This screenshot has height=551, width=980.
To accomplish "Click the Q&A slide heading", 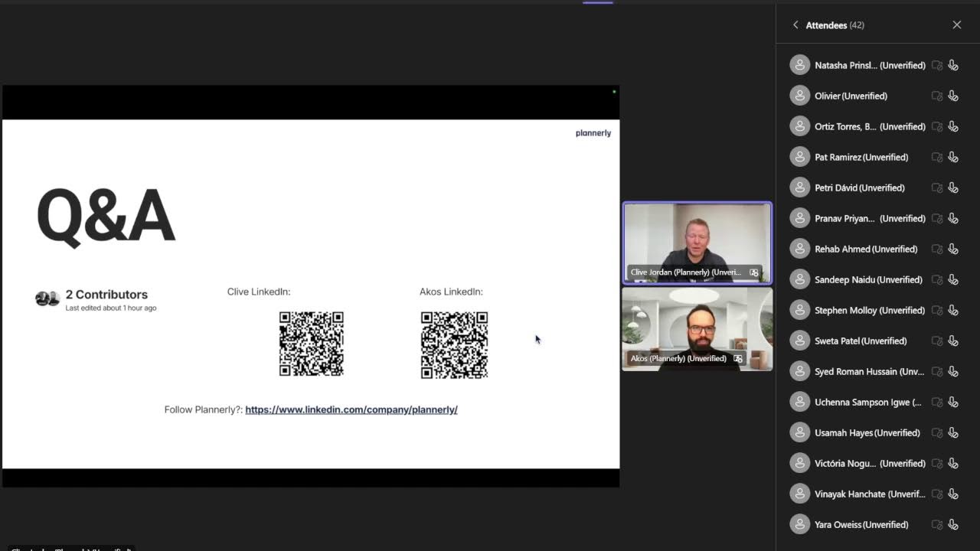I will (106, 217).
